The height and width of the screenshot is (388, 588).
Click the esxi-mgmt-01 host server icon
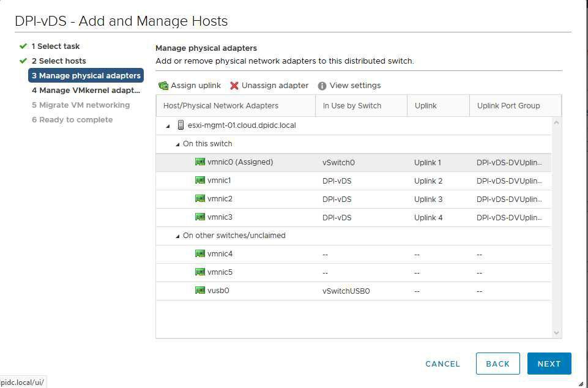180,125
